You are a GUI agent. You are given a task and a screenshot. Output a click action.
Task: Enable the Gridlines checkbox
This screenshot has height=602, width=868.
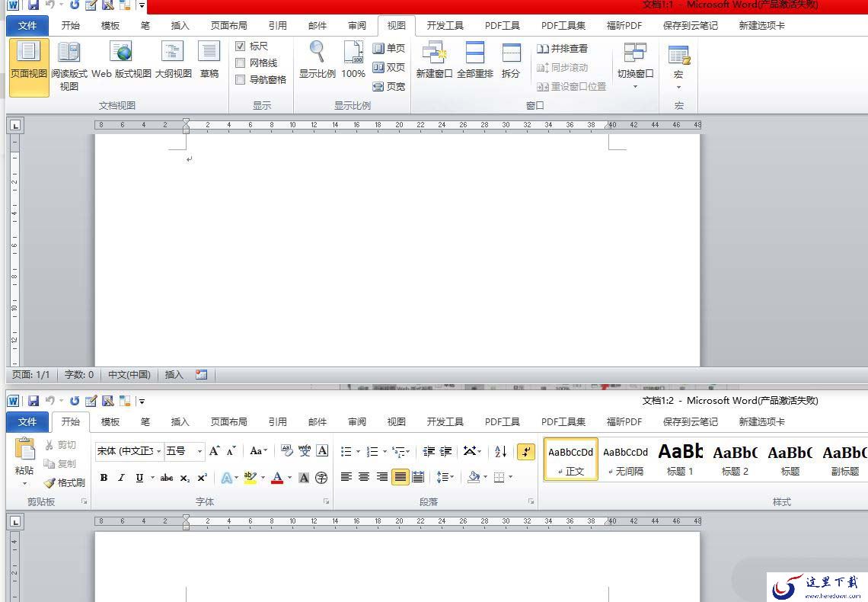pos(241,62)
